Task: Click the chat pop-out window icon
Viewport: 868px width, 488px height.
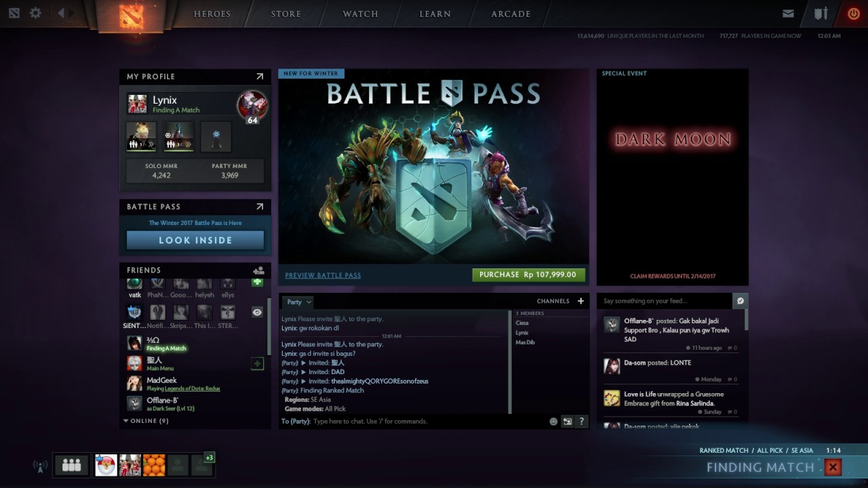Action: [568, 422]
